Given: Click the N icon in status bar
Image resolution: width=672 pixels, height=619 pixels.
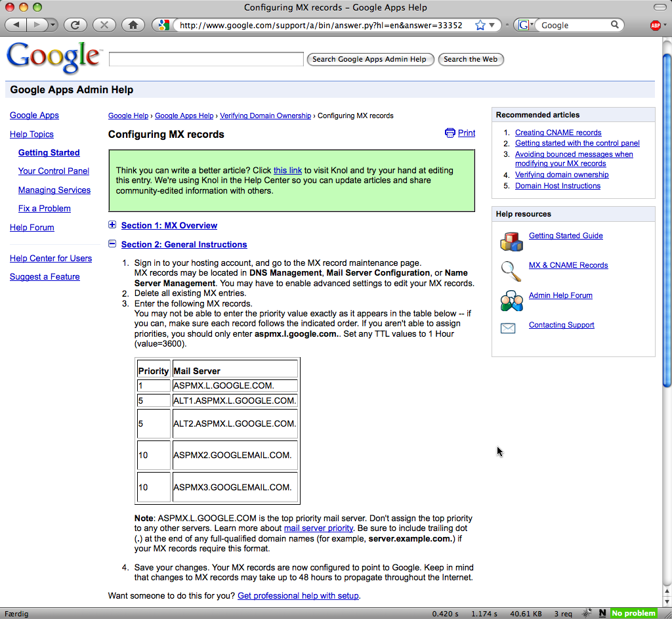Looking at the screenshot, I should click(x=602, y=613).
